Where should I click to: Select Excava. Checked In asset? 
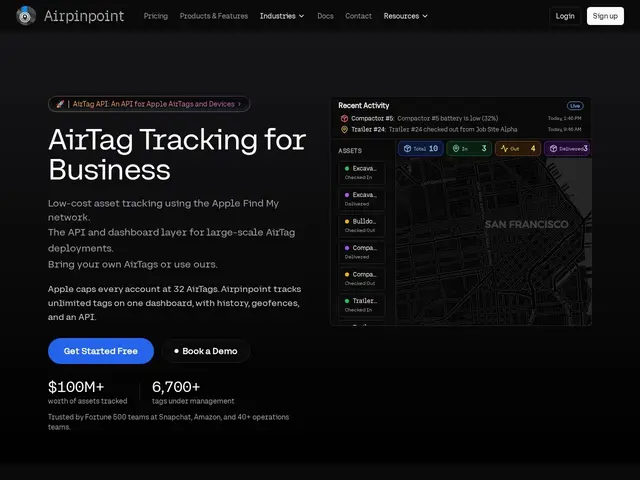pos(362,173)
